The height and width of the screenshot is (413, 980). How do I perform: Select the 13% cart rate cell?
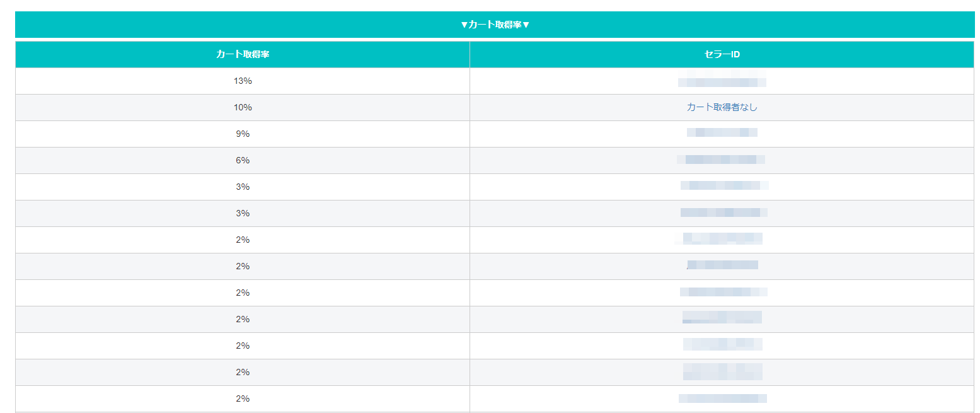pyautogui.click(x=243, y=81)
